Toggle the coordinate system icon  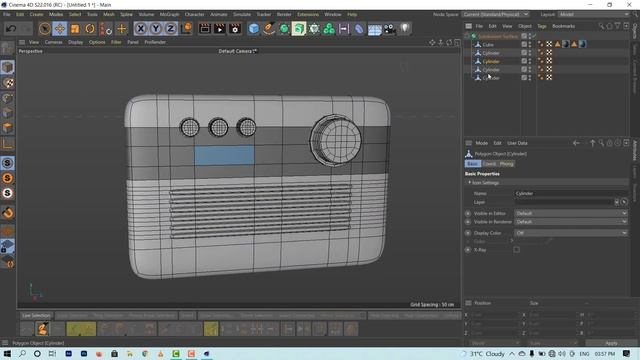pyautogui.click(x=186, y=29)
